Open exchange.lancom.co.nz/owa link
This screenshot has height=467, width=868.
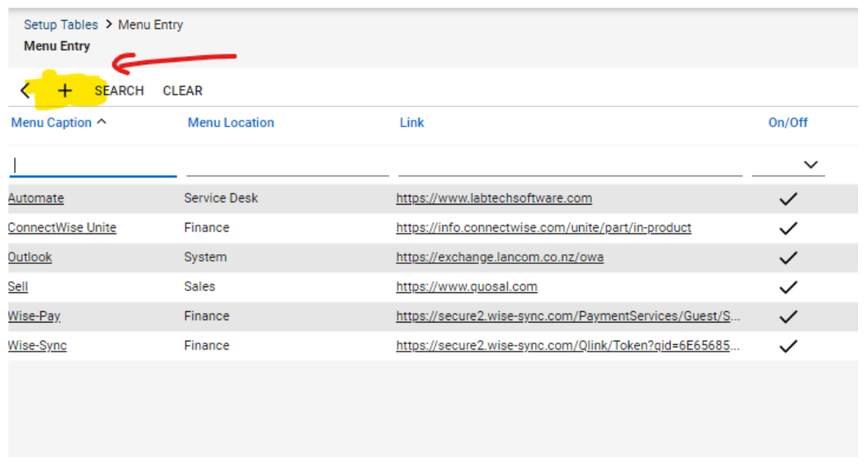point(500,257)
